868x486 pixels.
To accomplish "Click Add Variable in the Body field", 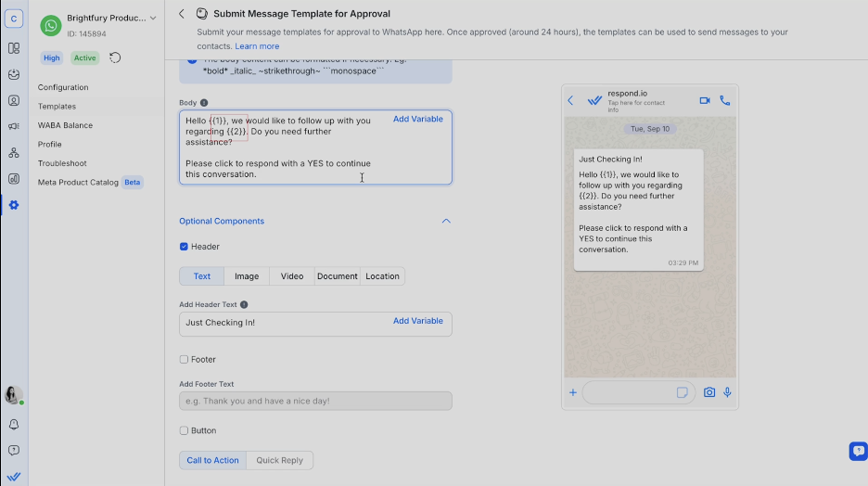I will [418, 119].
